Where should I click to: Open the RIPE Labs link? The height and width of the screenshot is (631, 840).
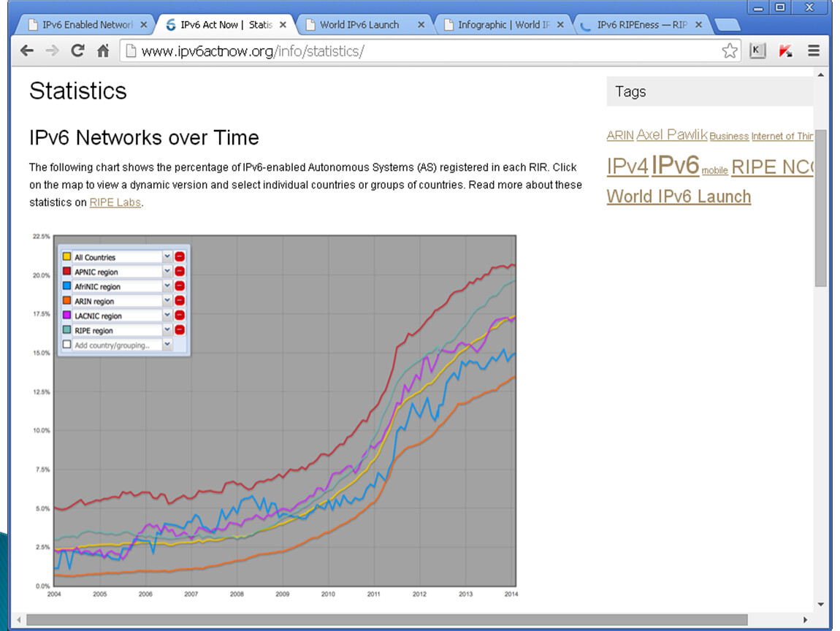115,202
